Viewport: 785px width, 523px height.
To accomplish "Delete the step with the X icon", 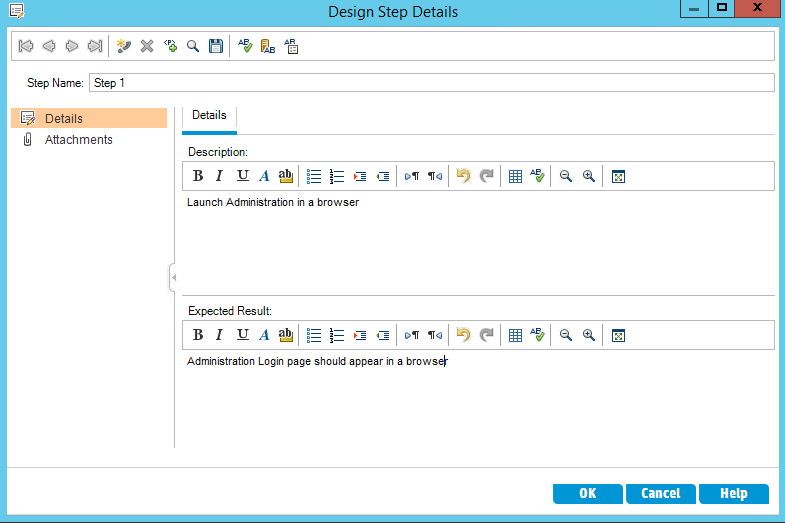I will tap(147, 46).
